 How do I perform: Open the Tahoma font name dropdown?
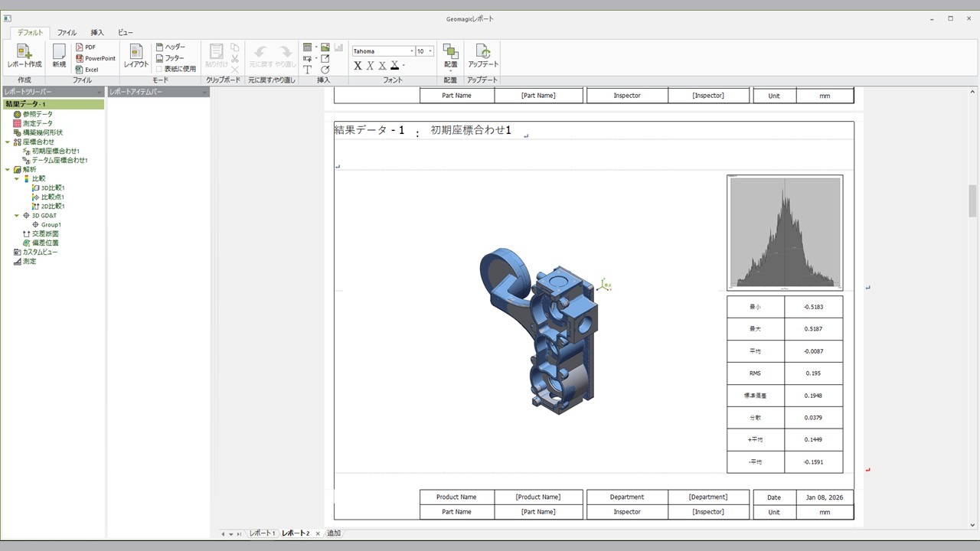click(411, 51)
